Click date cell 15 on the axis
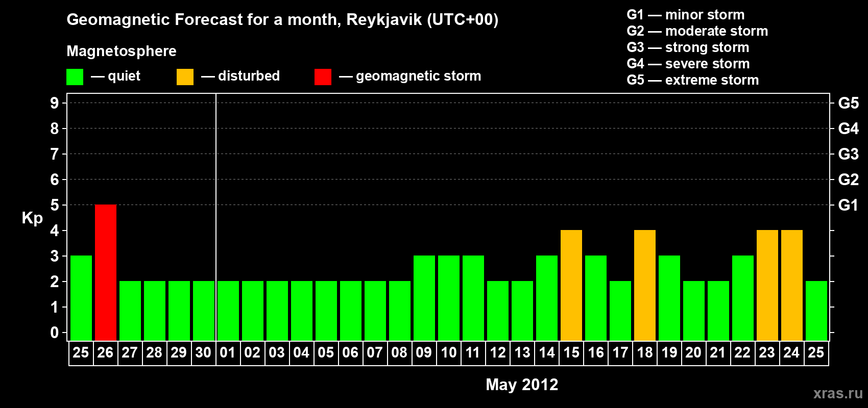 pyautogui.click(x=571, y=353)
